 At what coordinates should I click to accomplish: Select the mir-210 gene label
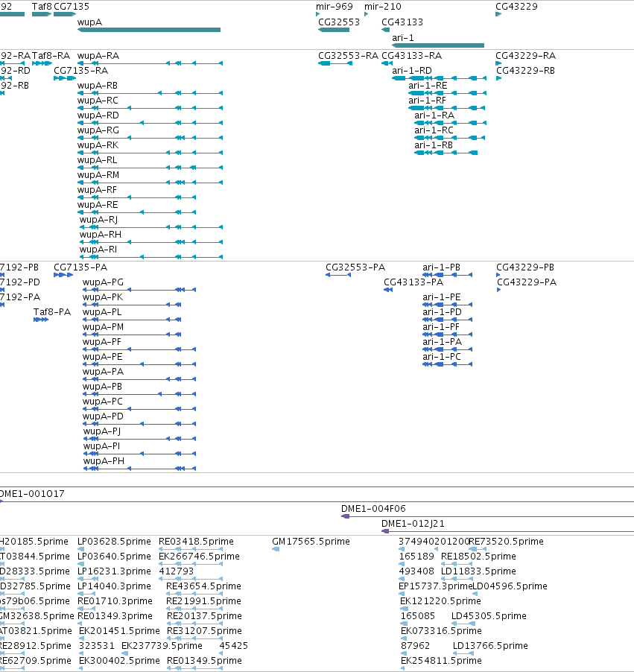click(383, 7)
